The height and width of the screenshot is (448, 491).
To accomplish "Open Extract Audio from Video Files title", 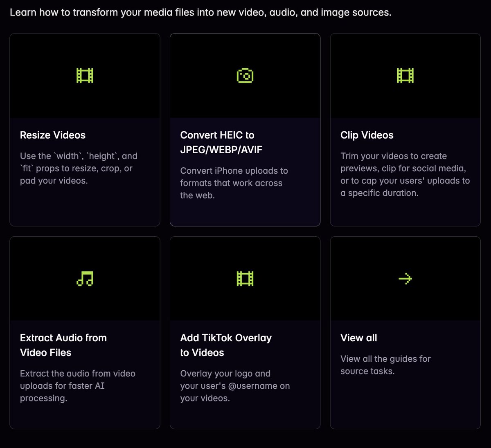I will [63, 345].
